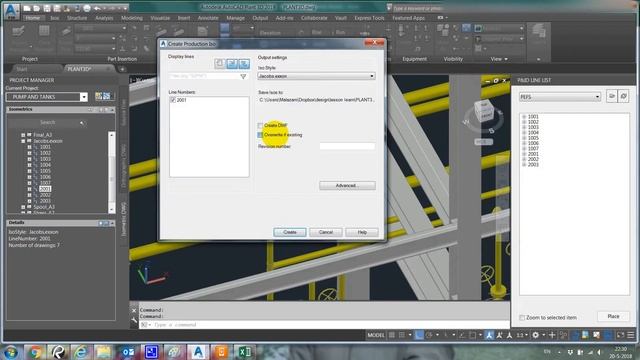Viewport: 640px width, 360px height.
Task: Expand line 1001 in Isometrics tree
Action: (29, 147)
